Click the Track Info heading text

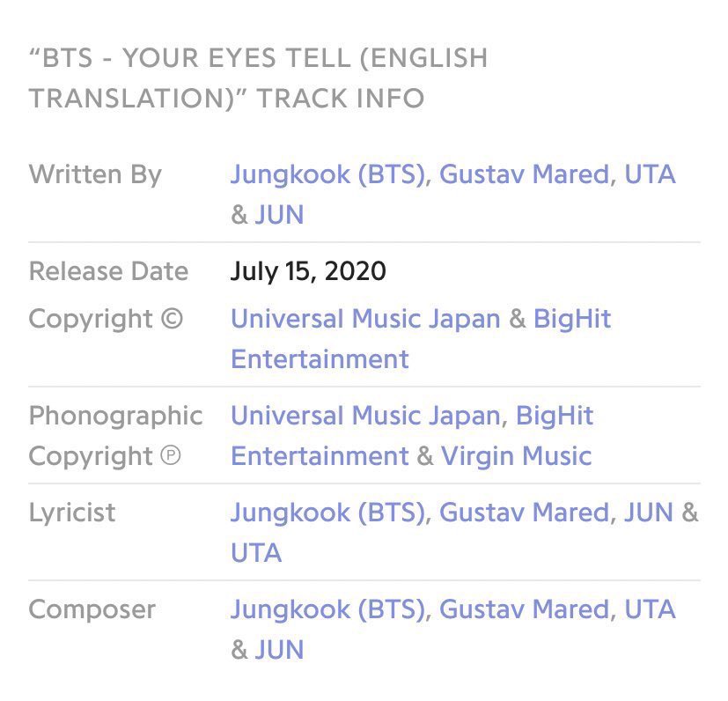257,78
